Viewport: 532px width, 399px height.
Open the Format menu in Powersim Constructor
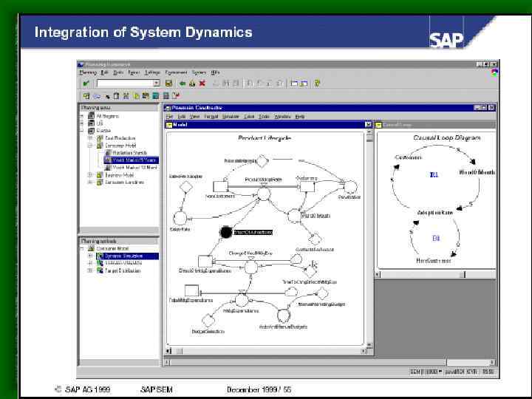[211, 117]
